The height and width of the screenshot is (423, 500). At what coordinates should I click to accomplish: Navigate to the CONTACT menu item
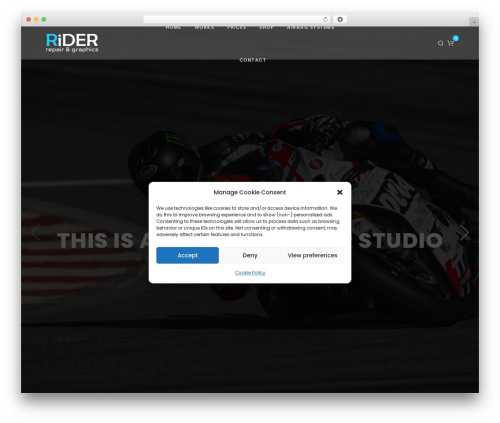tap(253, 60)
